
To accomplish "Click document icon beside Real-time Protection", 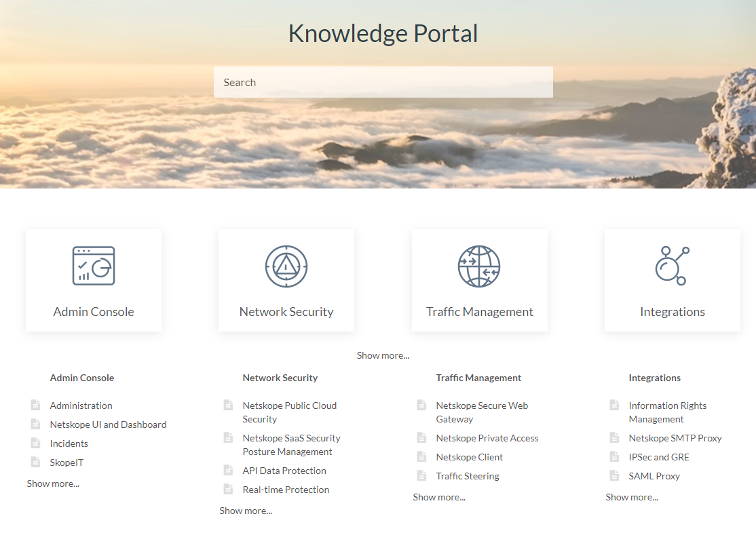I will click(x=229, y=490).
